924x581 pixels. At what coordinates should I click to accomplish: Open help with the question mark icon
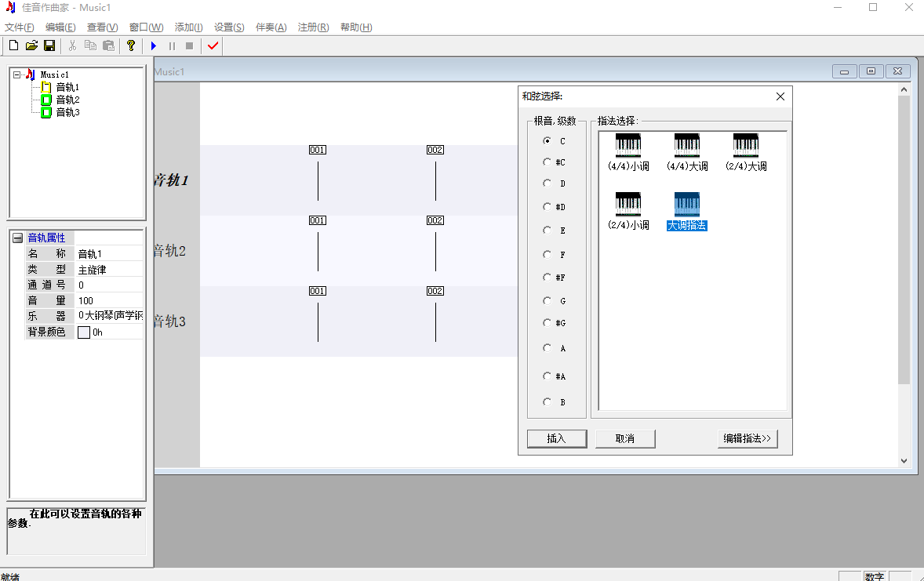tap(131, 45)
